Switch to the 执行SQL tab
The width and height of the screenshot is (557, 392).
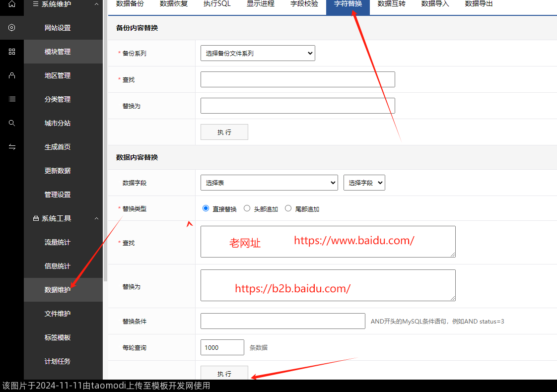point(217,4)
